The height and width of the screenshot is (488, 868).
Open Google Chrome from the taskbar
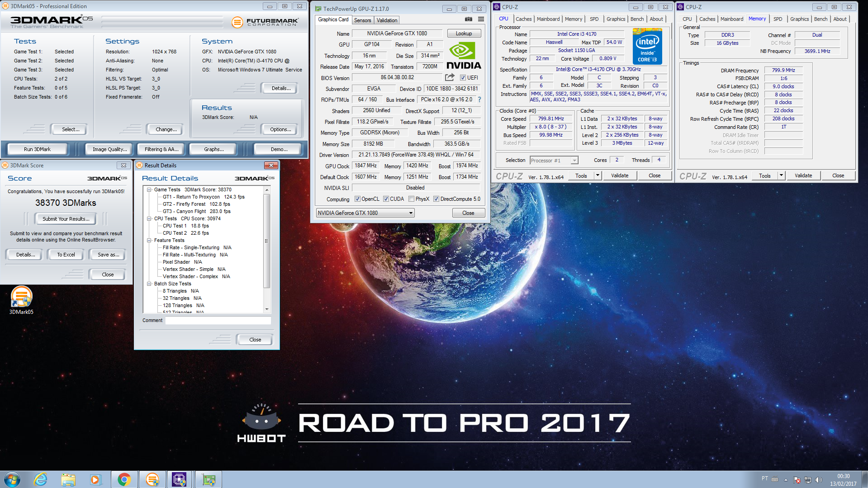click(124, 479)
